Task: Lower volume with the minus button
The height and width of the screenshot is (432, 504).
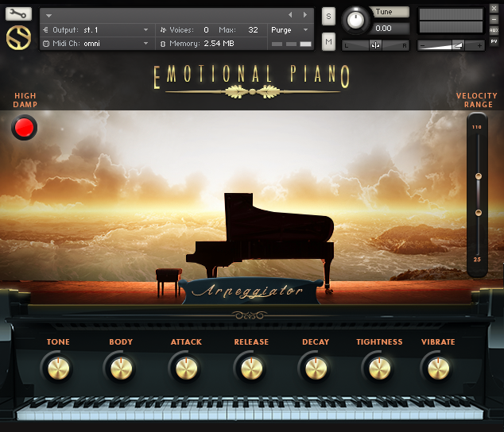Action: coord(423,45)
